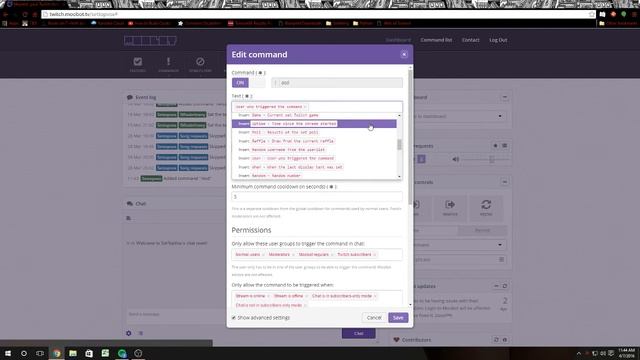Image resolution: width=640 pixels, height=360 pixels.
Task: Select the Raffle draw insert option
Action: click(x=314, y=141)
